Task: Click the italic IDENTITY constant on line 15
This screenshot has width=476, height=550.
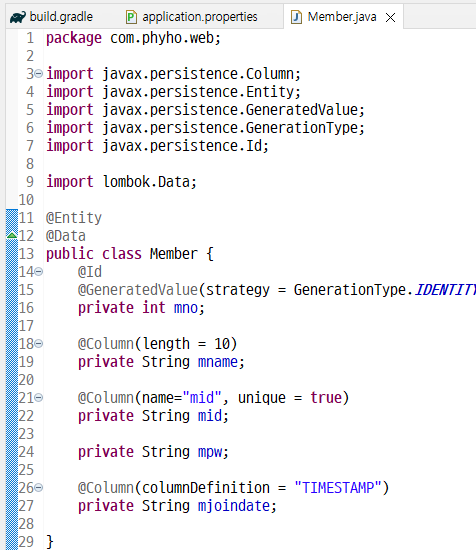Action: pos(445,290)
